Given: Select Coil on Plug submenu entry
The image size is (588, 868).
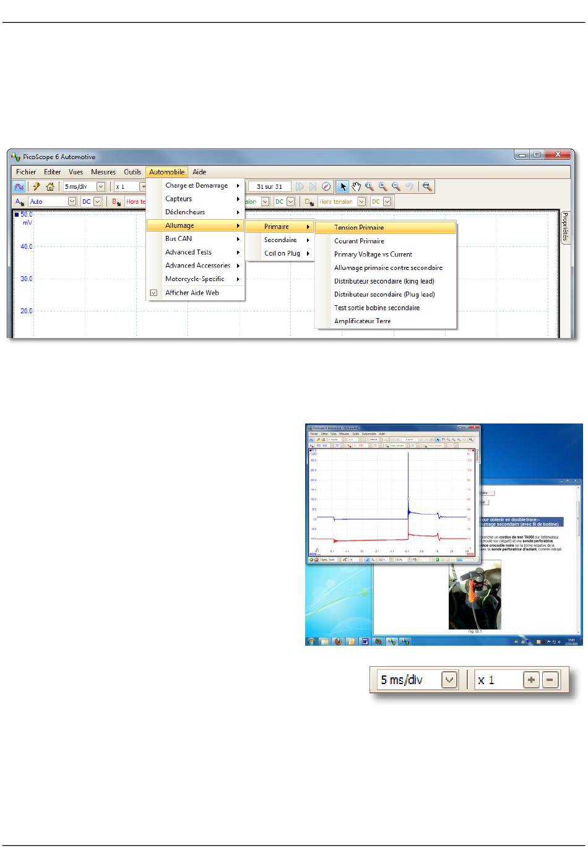Looking at the screenshot, I should (280, 253).
